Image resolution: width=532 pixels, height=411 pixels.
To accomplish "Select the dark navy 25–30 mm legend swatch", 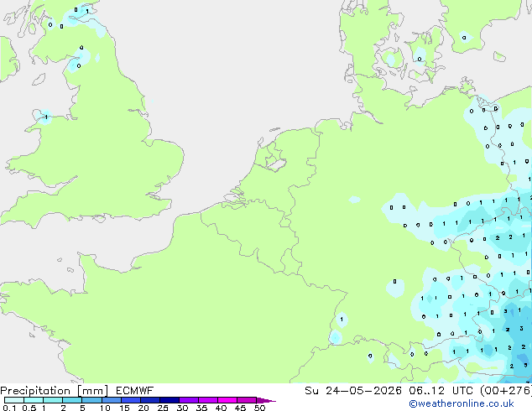I will pyautogui.click(x=170, y=400).
